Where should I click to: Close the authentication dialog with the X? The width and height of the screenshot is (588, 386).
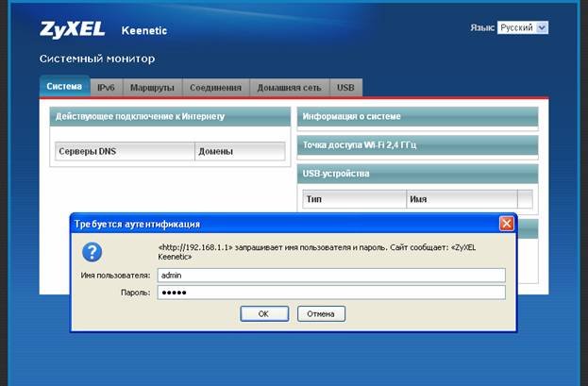[x=507, y=224]
